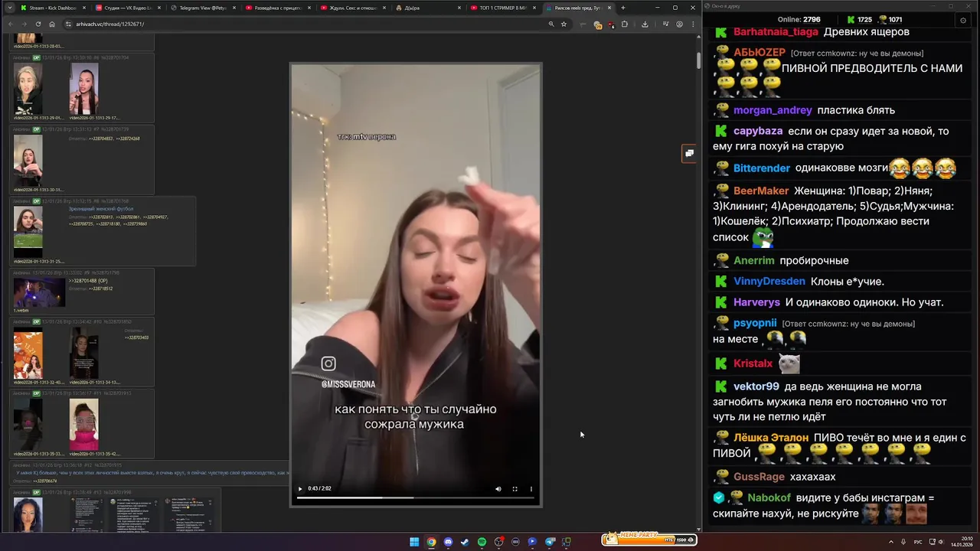
Task: Click username Kristalx in chat
Action: pos(753,364)
